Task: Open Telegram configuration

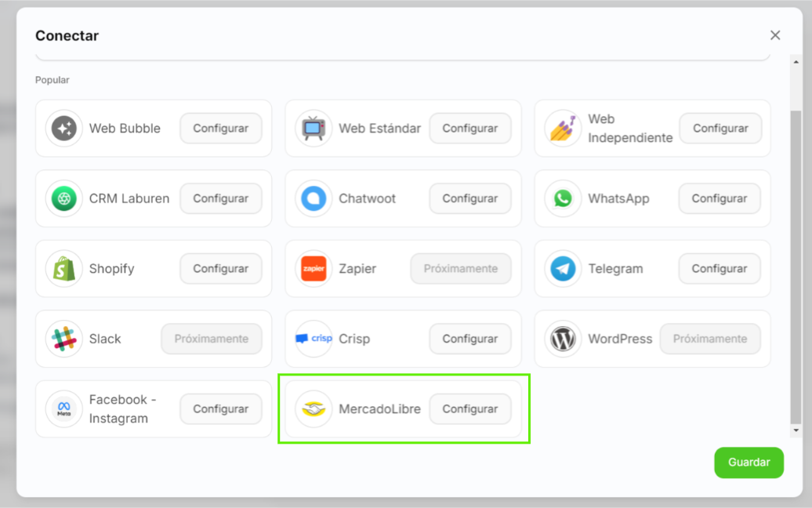Action: click(x=719, y=269)
